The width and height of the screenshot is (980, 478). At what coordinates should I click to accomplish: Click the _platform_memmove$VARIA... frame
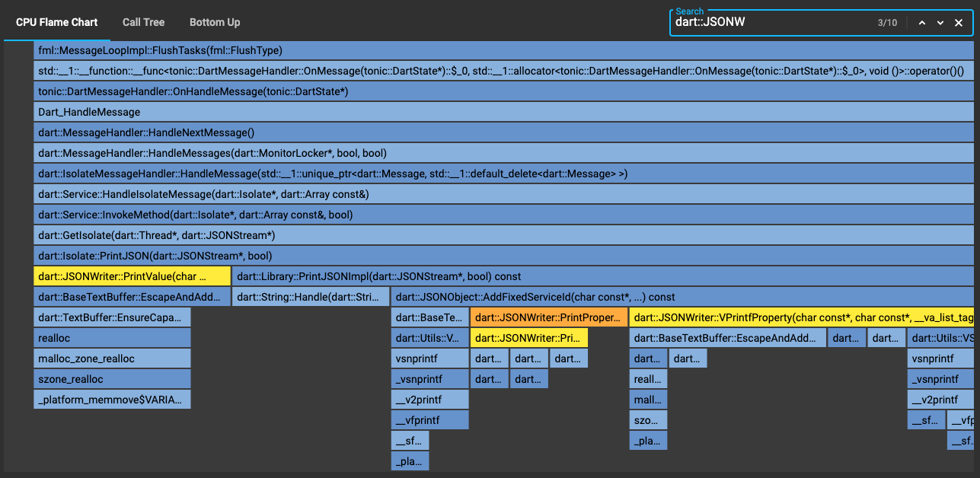pos(113,400)
